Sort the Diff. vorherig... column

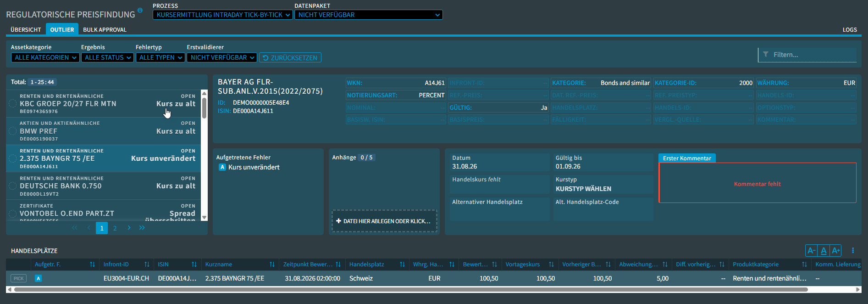[x=722, y=265]
